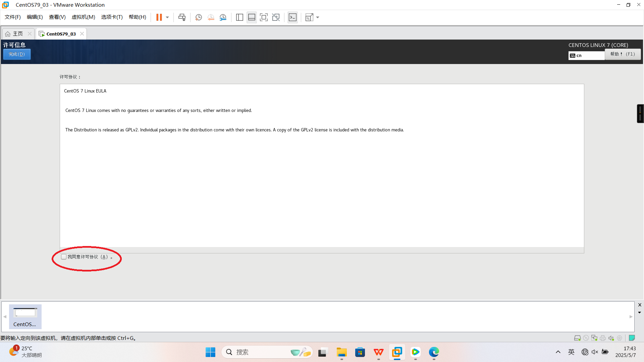This screenshot has width=644, height=362.
Task: Open the 选项卡(T) menu
Action: coord(112,17)
